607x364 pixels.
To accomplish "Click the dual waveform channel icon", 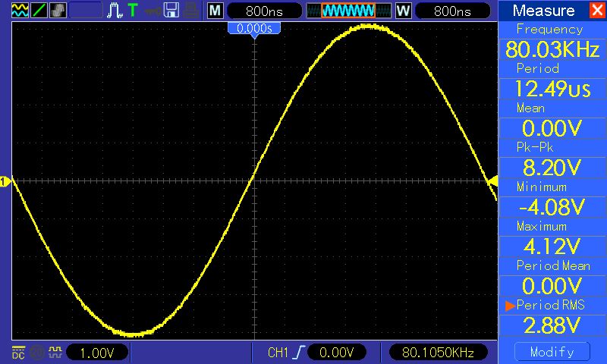I will click(20, 10).
